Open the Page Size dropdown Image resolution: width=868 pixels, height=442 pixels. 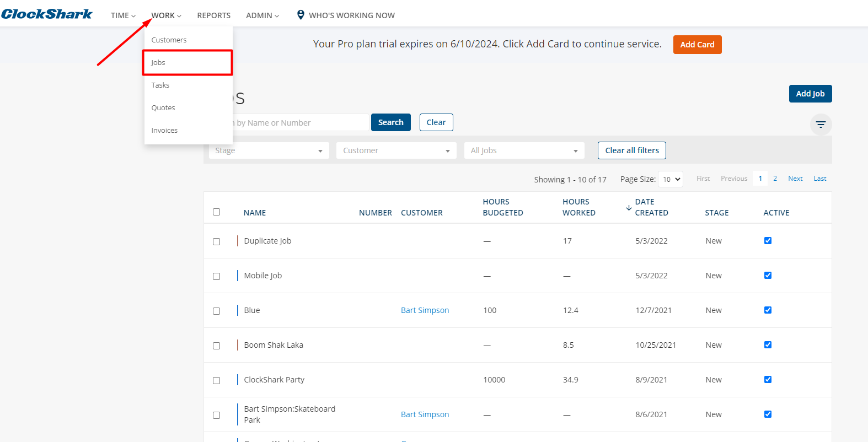(x=671, y=179)
